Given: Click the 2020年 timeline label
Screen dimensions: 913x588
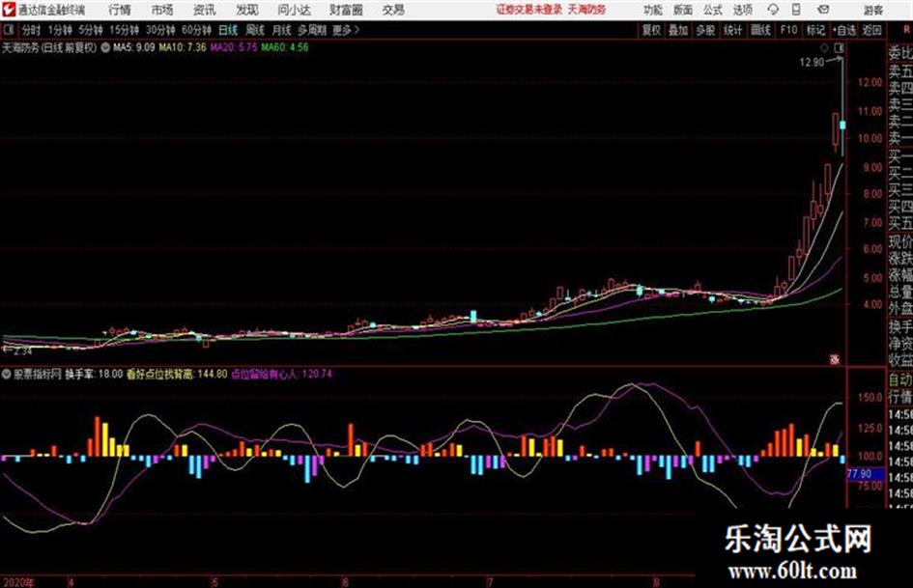Looking at the screenshot, I should pyautogui.click(x=17, y=582).
